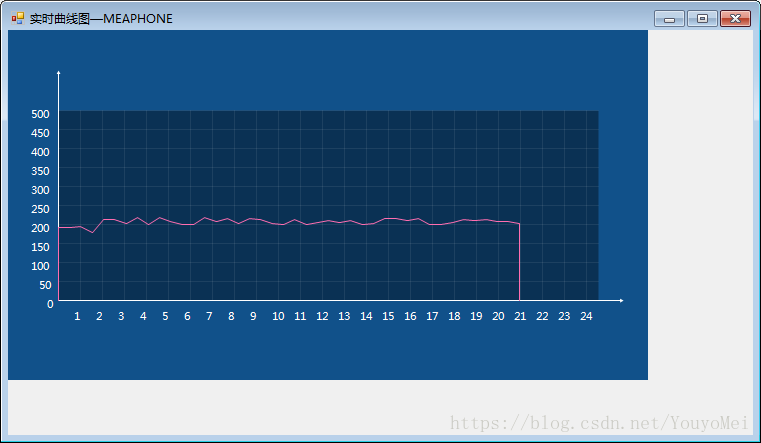761x443 pixels.
Task: Click the X-axis label 8
Action: click(231, 316)
